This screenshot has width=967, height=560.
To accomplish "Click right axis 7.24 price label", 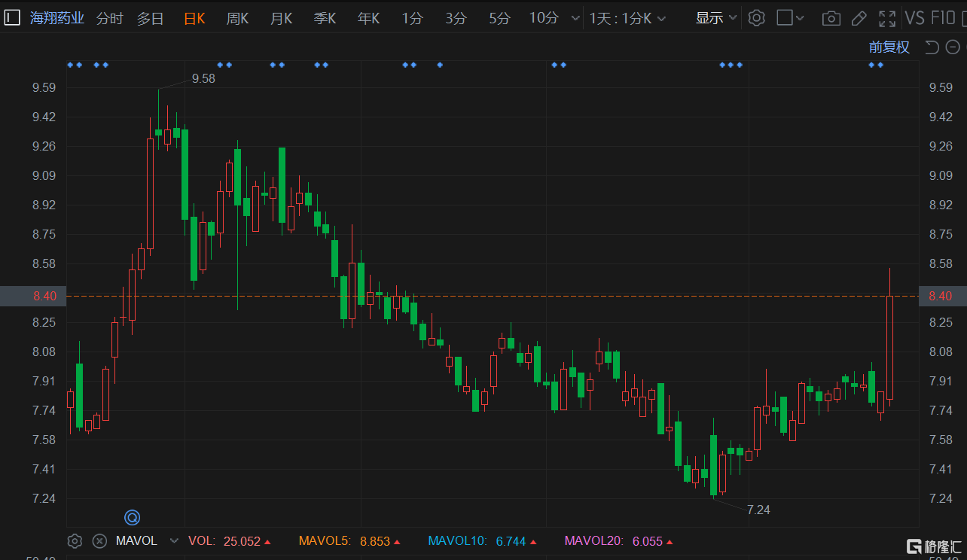I will tap(941, 499).
